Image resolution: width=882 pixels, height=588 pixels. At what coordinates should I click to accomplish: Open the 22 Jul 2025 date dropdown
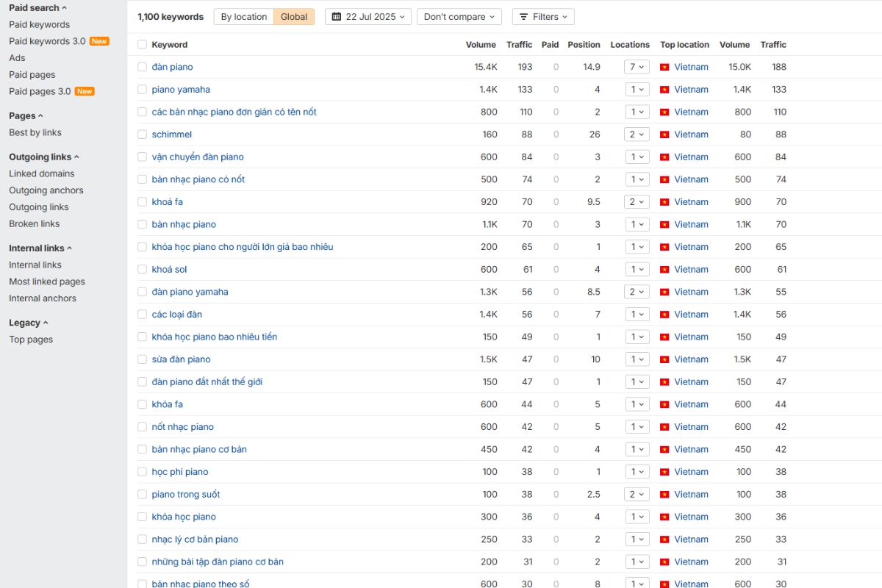(368, 17)
